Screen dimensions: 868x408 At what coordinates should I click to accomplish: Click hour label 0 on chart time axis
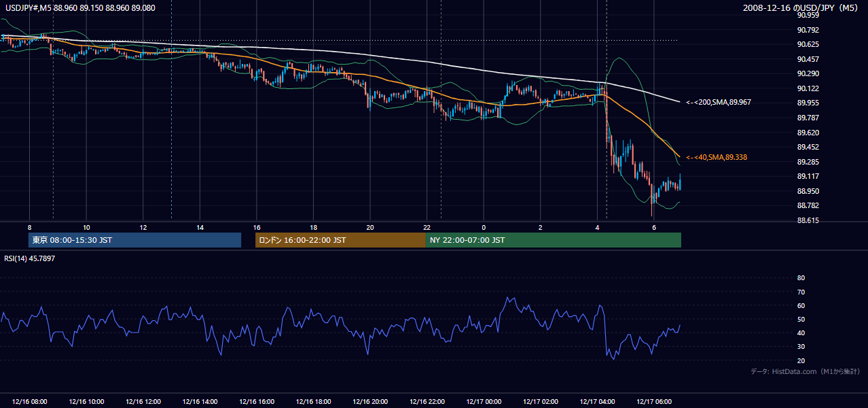pyautogui.click(x=484, y=227)
